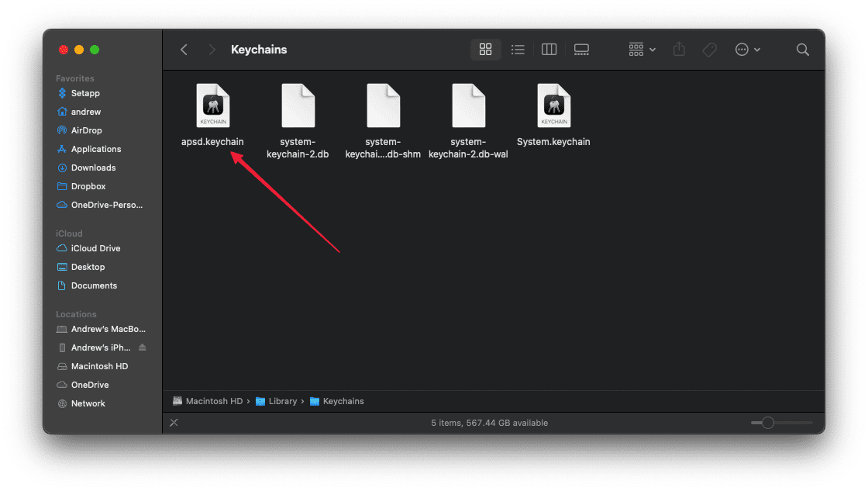The height and width of the screenshot is (491, 868).
Task: Open Documents in the sidebar
Action: 94,286
